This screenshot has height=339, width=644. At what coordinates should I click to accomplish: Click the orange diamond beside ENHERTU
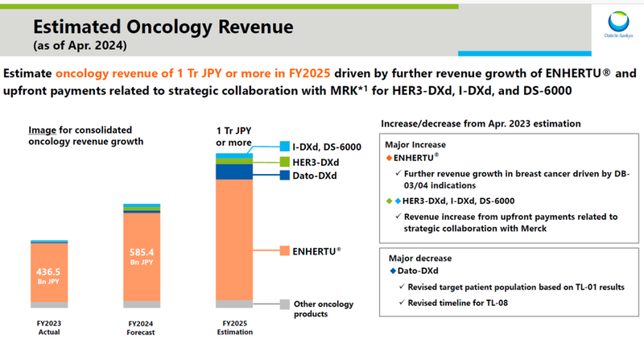(x=390, y=158)
